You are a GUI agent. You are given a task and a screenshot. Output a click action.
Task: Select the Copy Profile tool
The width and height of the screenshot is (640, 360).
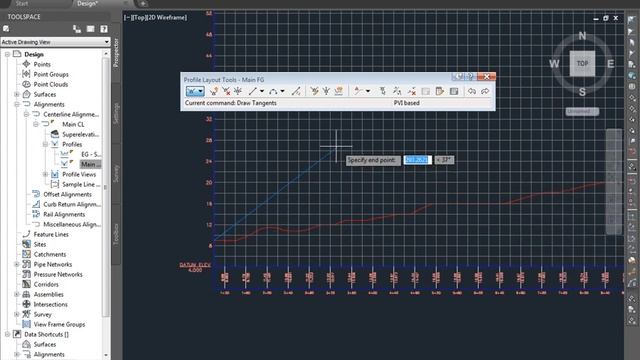(x=338, y=91)
